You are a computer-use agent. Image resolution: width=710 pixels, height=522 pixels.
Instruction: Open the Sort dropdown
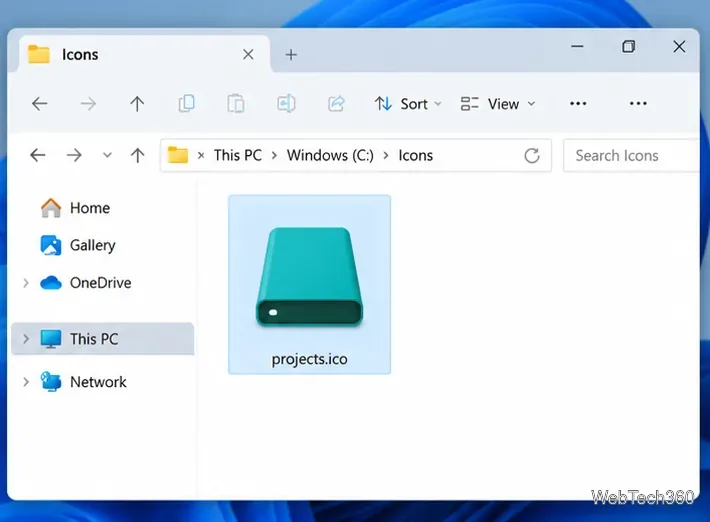coord(408,104)
